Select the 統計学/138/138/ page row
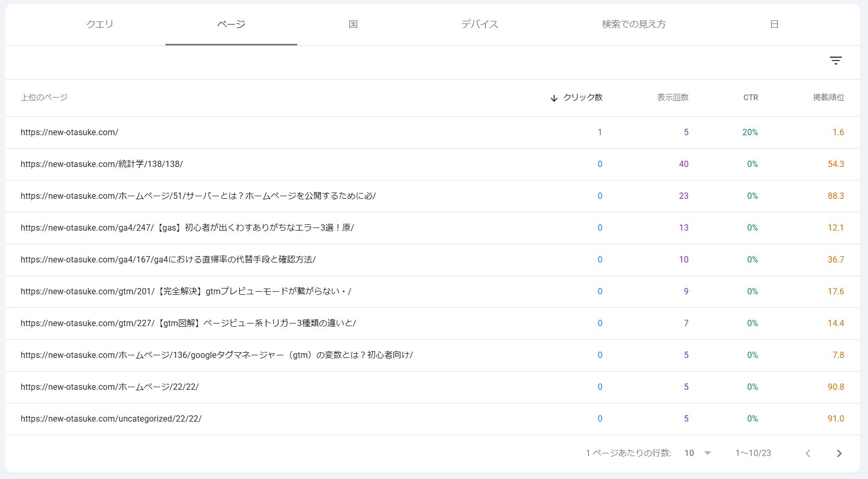The height and width of the screenshot is (479, 868). tap(432, 164)
